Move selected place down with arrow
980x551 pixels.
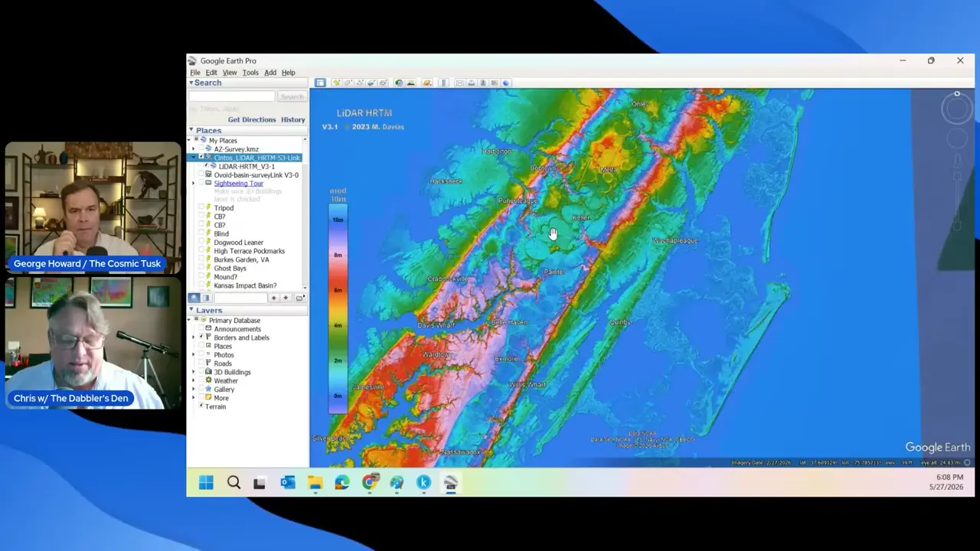(x=286, y=298)
